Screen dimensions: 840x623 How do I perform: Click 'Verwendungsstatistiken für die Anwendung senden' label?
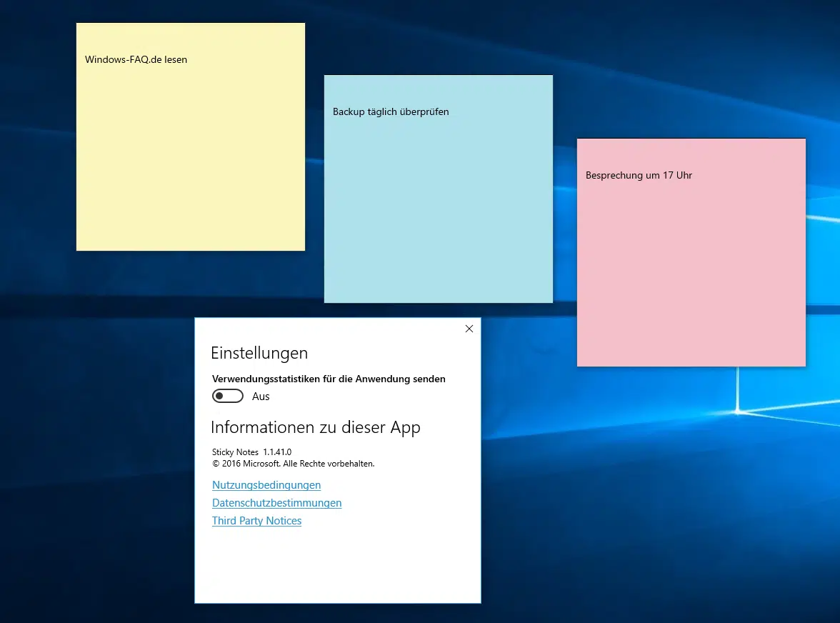tap(329, 379)
